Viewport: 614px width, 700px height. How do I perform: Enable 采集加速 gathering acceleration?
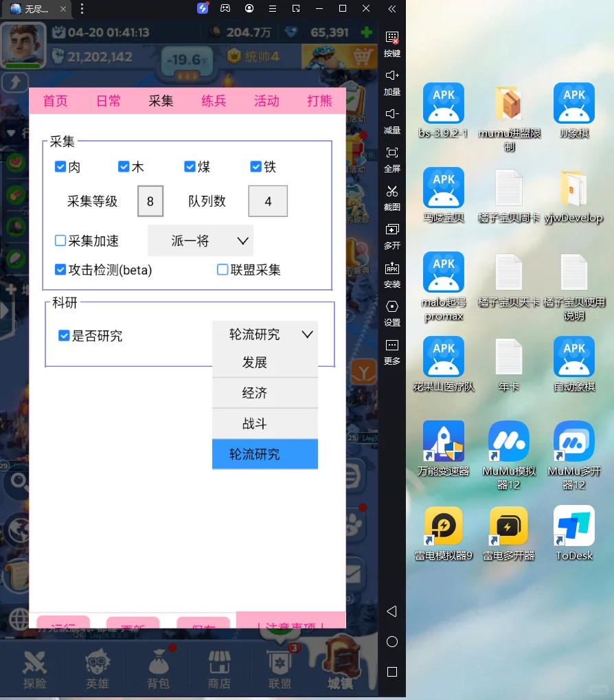60,240
